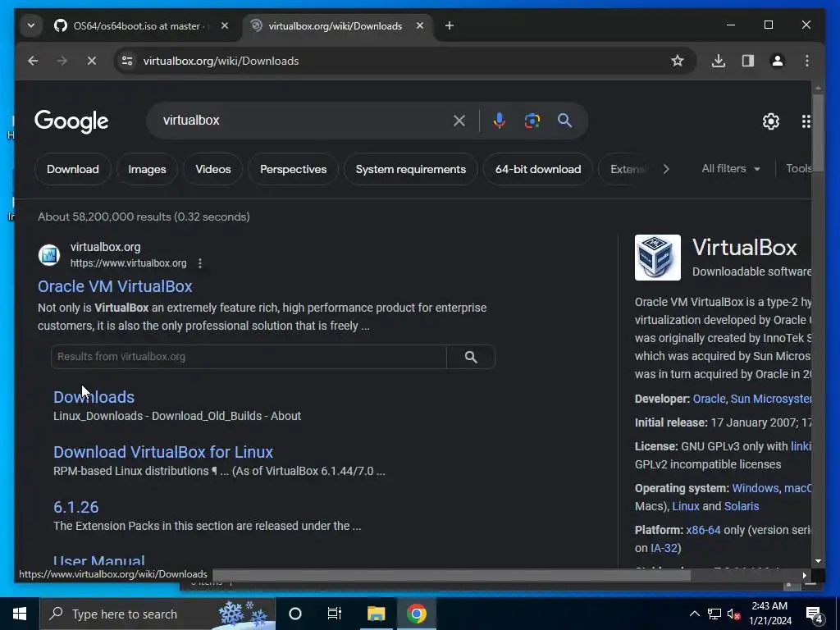This screenshot has height=630, width=840.
Task: Open the Google apps grid
Action: (806, 121)
